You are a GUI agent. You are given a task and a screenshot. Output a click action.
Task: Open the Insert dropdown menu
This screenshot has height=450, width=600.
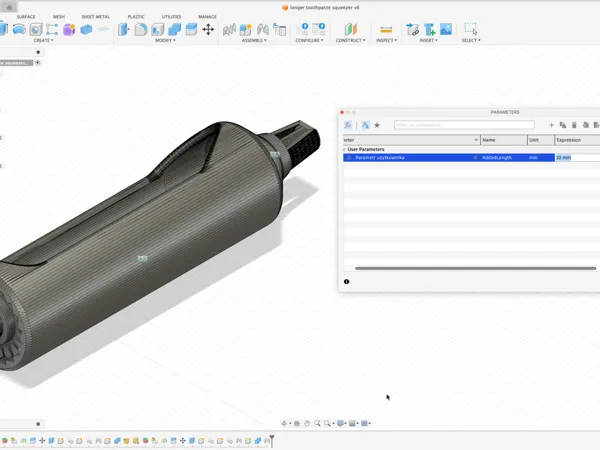click(x=428, y=40)
